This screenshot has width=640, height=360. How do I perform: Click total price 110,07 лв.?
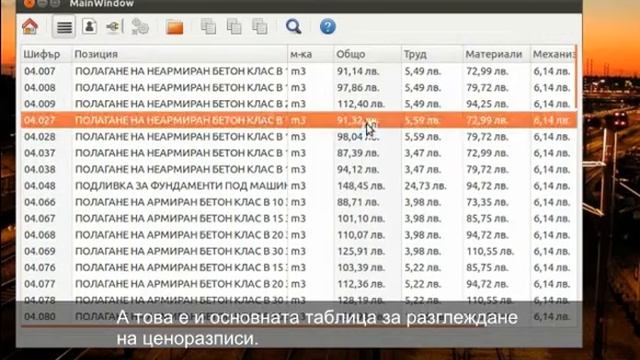point(361,235)
